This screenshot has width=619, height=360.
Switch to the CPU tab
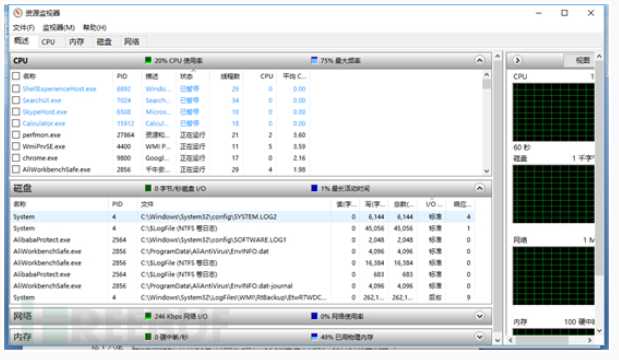[x=48, y=41]
